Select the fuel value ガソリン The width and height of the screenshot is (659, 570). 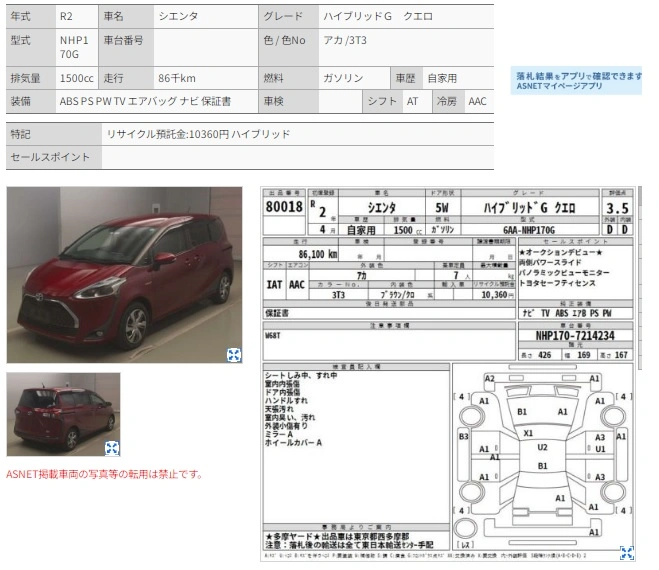tap(343, 78)
